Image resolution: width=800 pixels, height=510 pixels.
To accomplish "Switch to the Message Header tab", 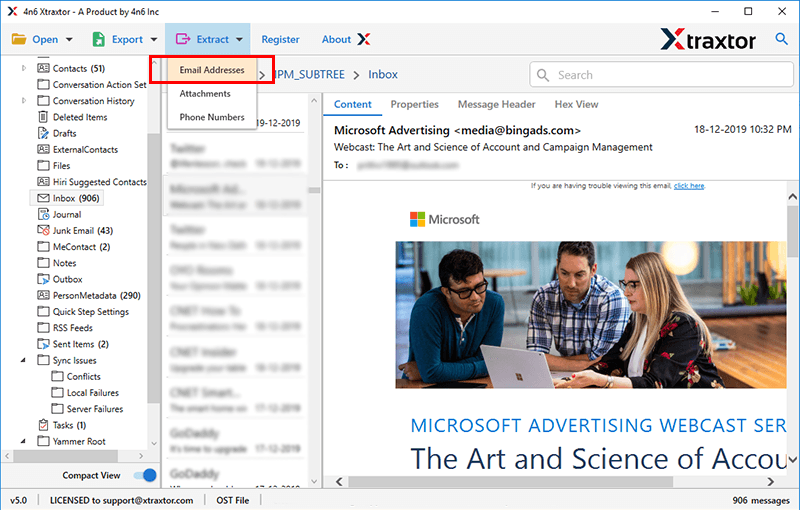I will point(496,104).
